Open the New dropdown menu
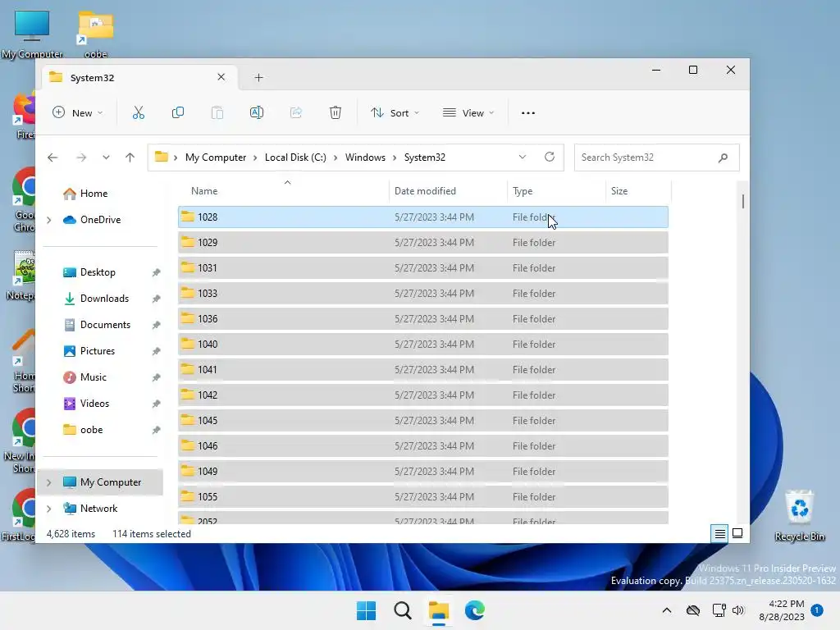Screen dimensions: 840x630 pyautogui.click(x=78, y=112)
